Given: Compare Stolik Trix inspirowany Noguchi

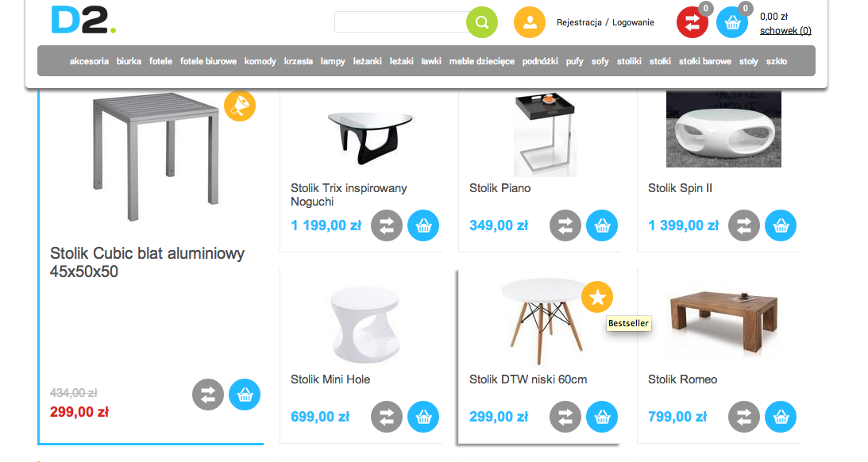Looking at the screenshot, I should click(387, 225).
